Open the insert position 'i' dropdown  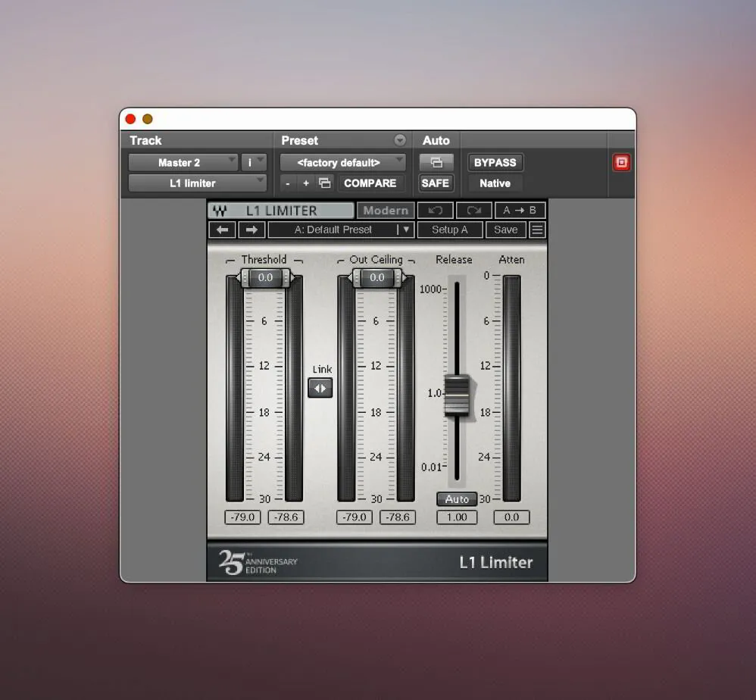(x=254, y=162)
